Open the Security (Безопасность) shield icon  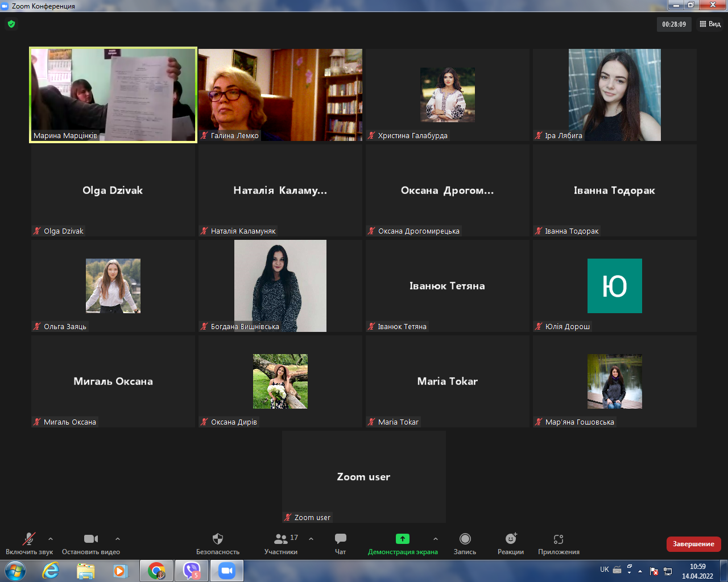[x=218, y=539]
